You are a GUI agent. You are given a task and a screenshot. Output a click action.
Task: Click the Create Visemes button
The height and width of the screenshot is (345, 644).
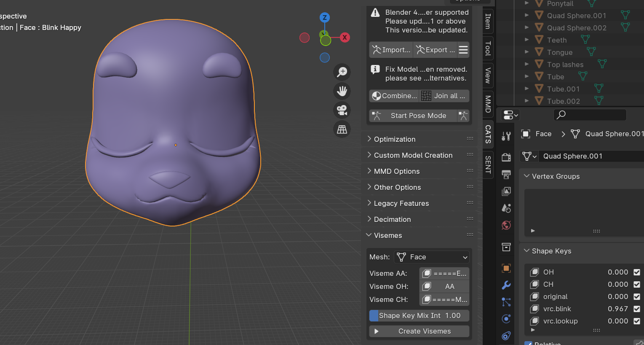click(420, 331)
